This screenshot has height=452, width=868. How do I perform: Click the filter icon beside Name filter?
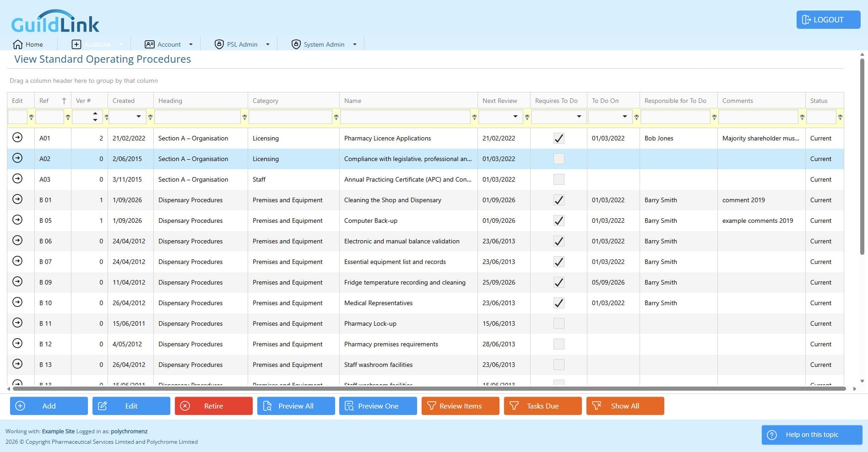point(474,117)
